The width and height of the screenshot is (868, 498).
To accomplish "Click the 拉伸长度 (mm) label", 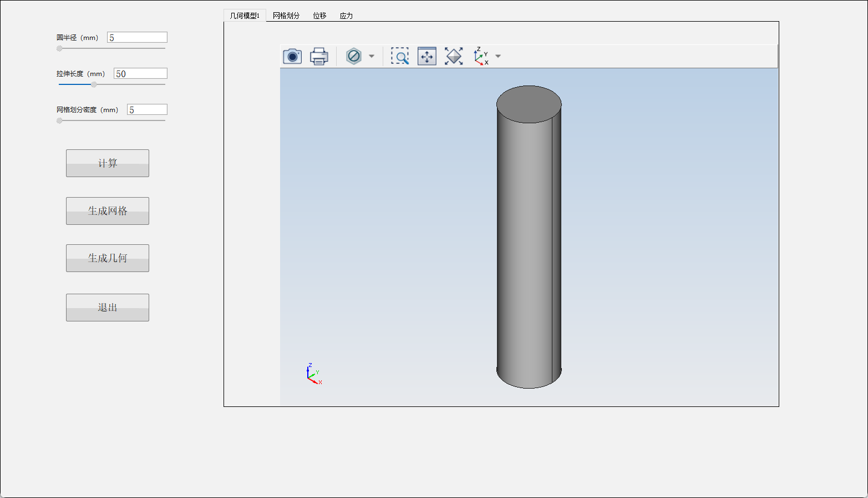I will click(x=80, y=74).
